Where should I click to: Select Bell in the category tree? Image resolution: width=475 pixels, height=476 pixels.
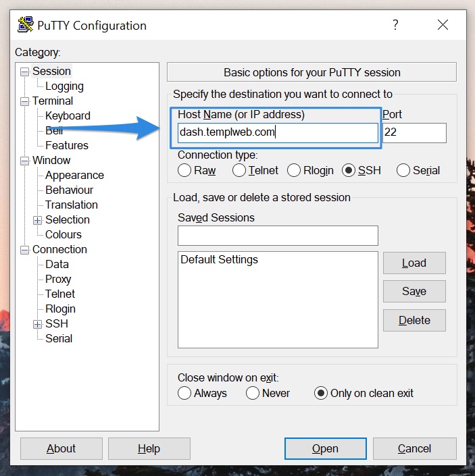click(54, 130)
